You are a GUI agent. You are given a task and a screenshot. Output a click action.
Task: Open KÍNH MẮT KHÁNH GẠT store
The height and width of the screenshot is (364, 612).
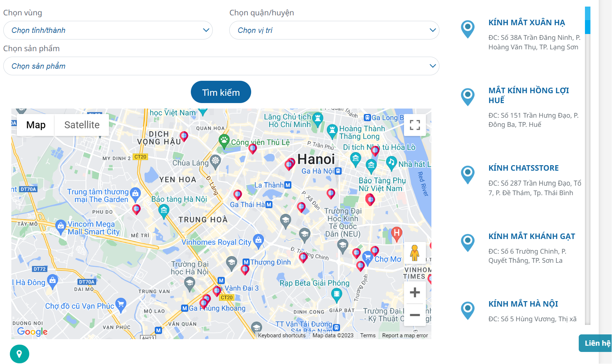pyautogui.click(x=532, y=236)
